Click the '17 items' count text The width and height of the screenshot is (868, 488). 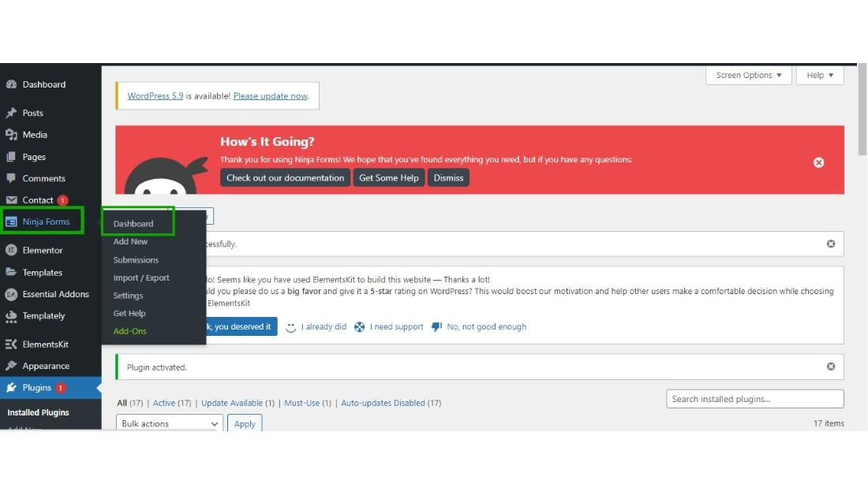coord(829,423)
